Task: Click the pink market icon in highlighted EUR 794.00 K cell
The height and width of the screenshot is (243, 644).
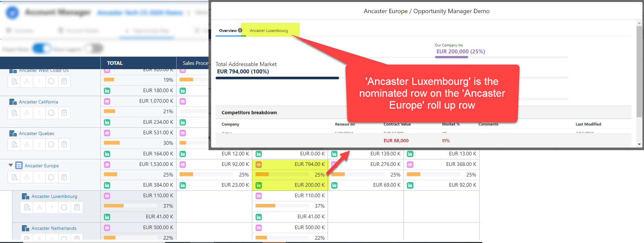Action: (259, 164)
